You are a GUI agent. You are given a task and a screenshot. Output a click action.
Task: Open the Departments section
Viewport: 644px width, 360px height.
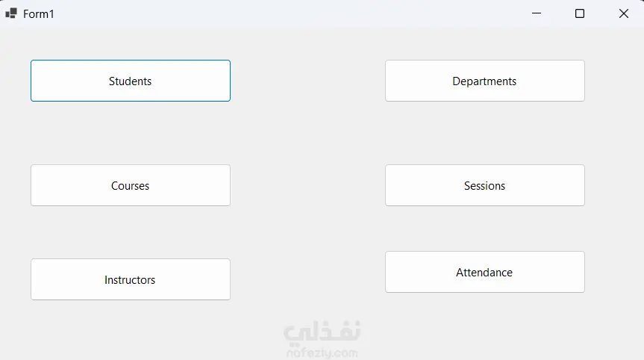click(484, 81)
